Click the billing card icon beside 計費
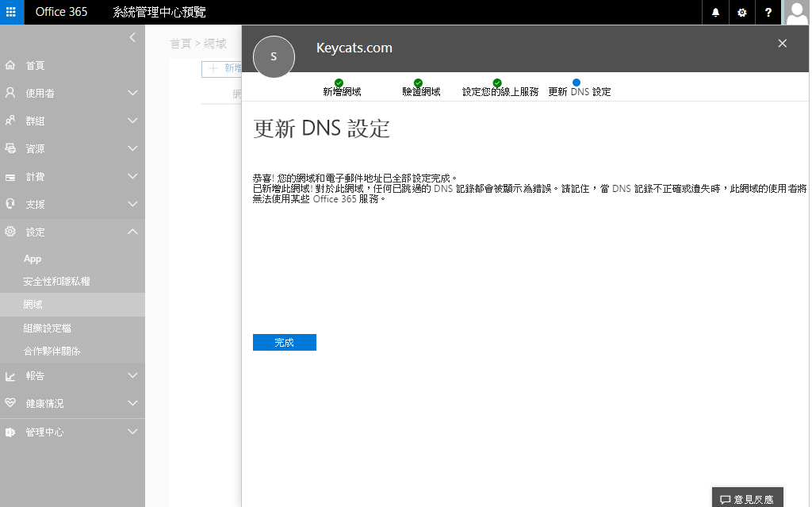Screen dimensions: 812x507 tap(10, 177)
